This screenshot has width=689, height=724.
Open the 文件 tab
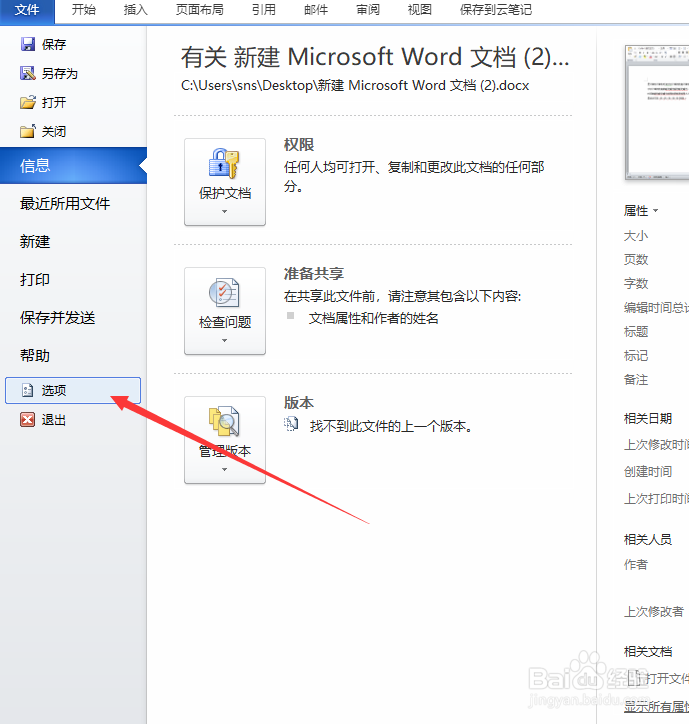click(x=27, y=10)
